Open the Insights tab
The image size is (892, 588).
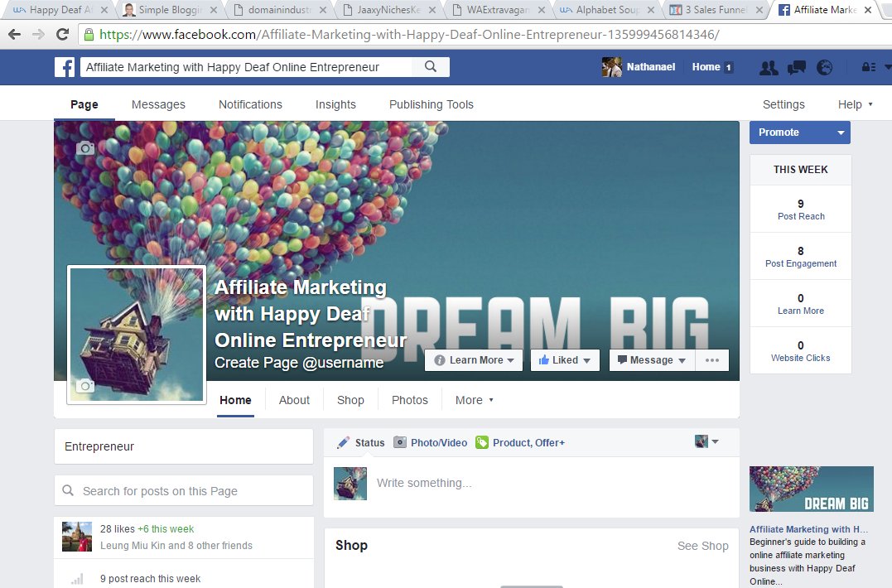coord(335,104)
